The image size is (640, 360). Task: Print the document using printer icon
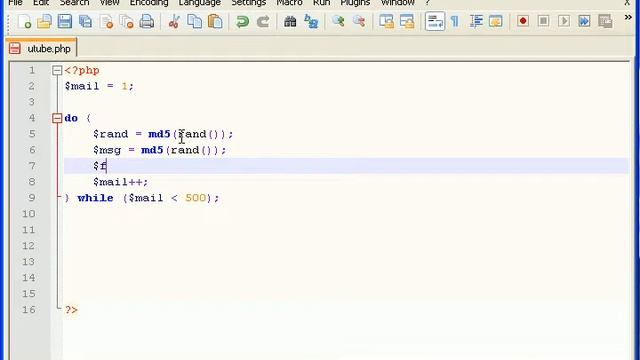pos(147,21)
